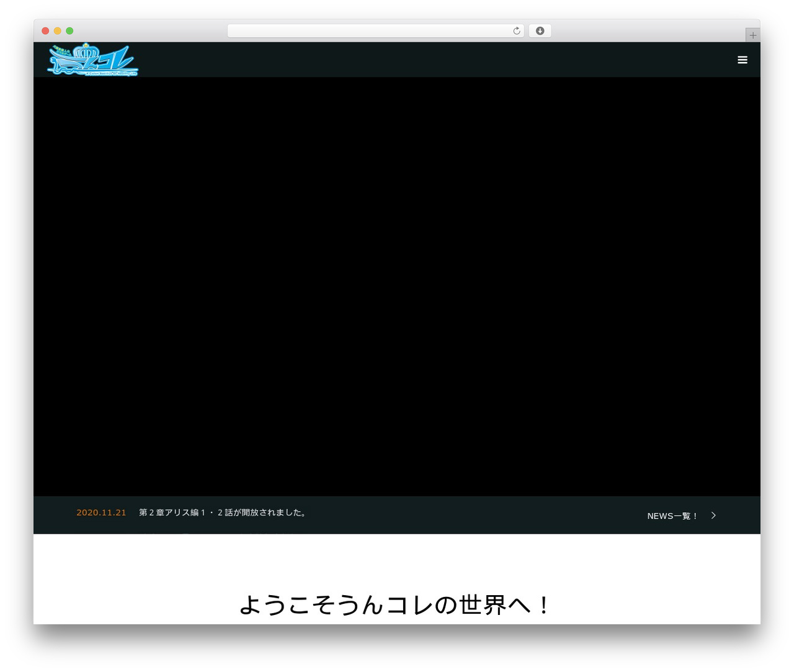Click the arrow next to NEWS一覧！
Viewport: 794px width, 672px height.
(x=713, y=515)
